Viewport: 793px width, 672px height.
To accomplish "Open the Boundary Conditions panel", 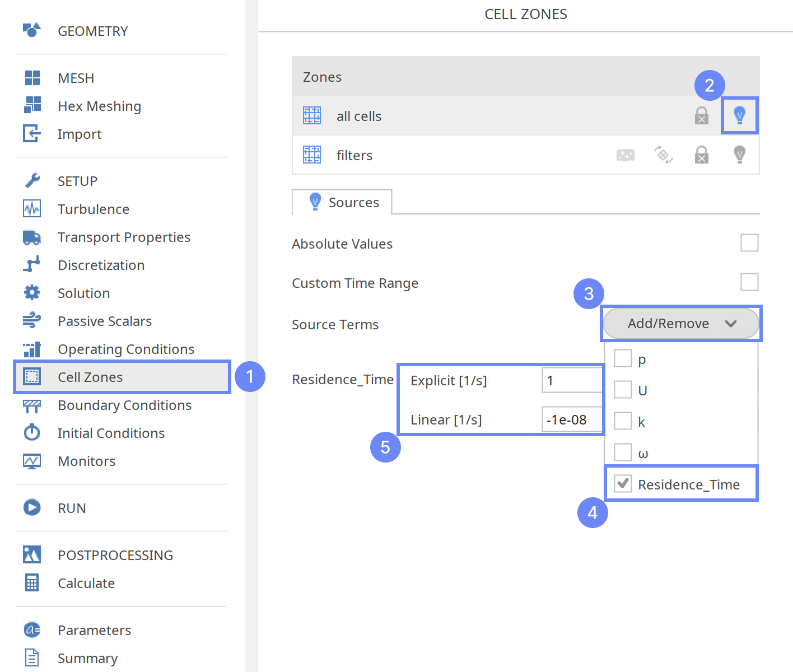I will tap(124, 405).
